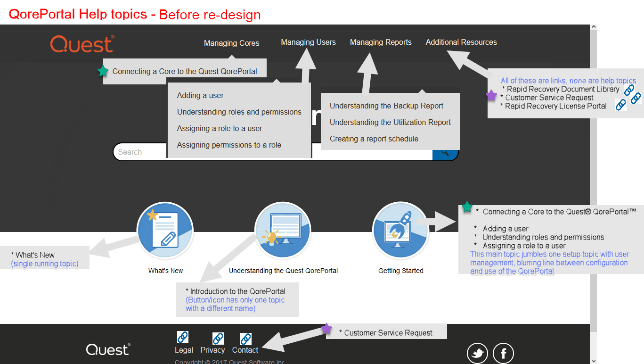Open the Contact footer link
The width and height of the screenshot is (644, 364).
click(245, 350)
